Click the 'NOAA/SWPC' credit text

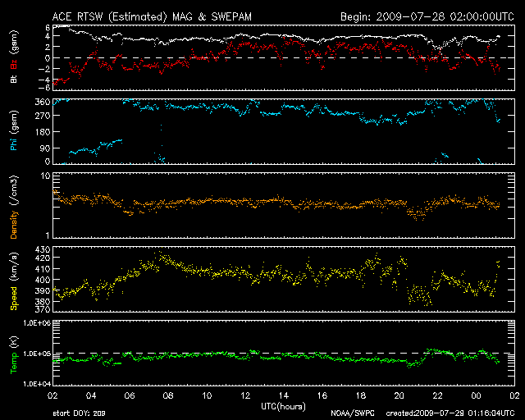click(353, 413)
